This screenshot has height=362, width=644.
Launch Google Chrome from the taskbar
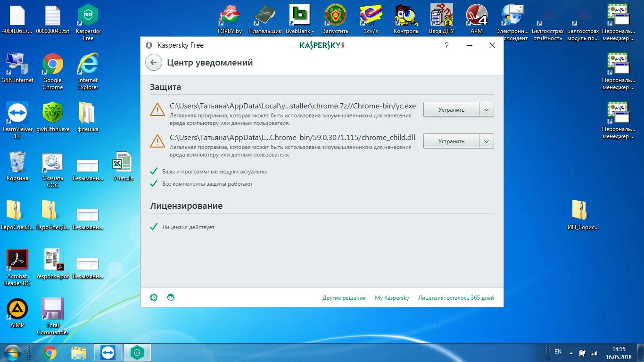49,352
